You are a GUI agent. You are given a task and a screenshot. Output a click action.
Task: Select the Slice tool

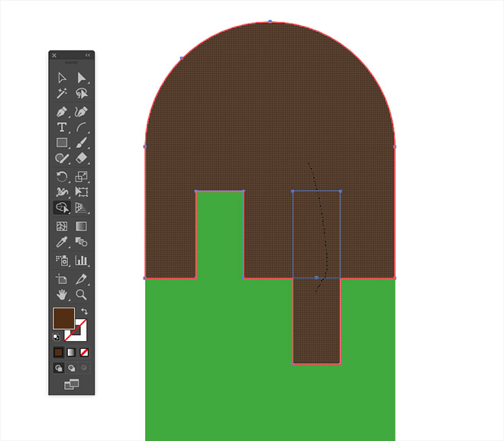81,279
